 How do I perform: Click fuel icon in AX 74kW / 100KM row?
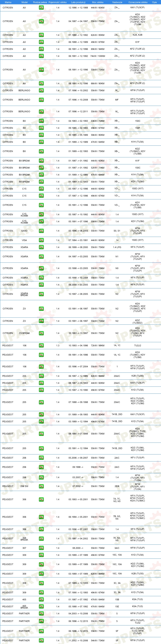(x=41, y=56)
